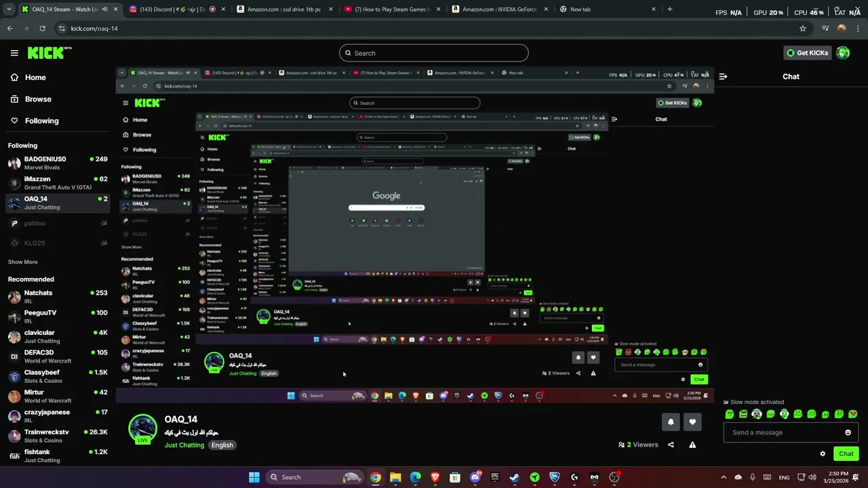Switch to Amazon NVIDIA GeForce tab
The image size is (868, 488).
pos(500,9)
